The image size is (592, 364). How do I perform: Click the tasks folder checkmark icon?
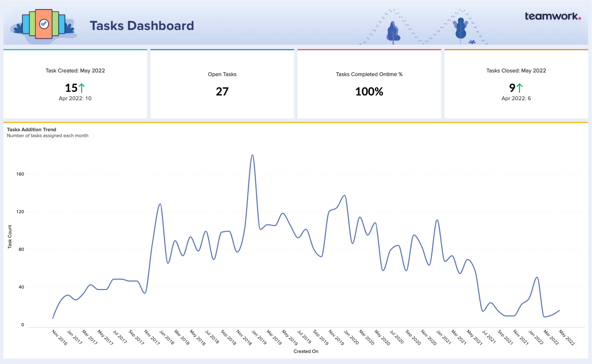click(x=44, y=24)
